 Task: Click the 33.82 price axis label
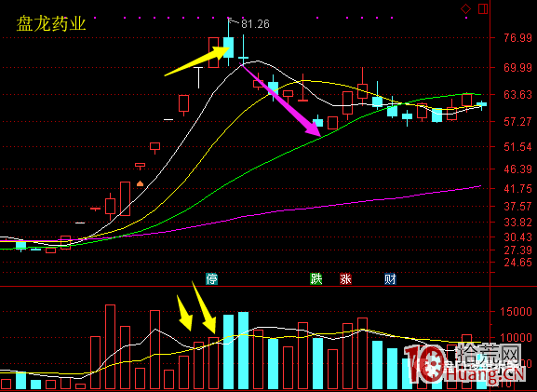point(517,223)
